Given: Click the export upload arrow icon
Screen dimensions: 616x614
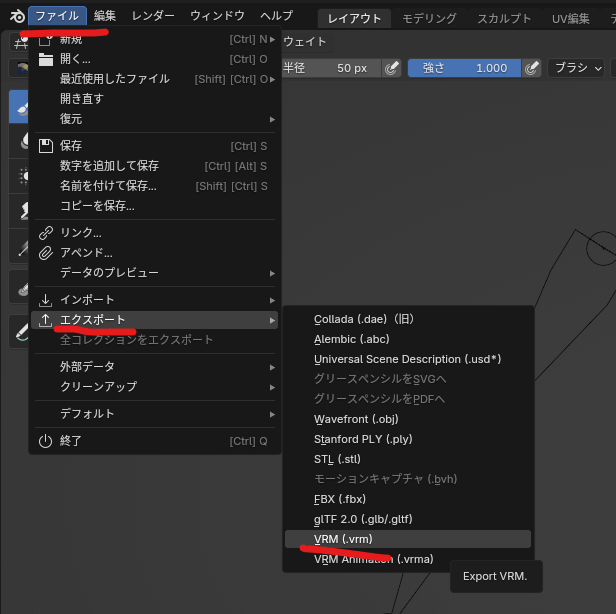Looking at the screenshot, I should [x=46, y=321].
